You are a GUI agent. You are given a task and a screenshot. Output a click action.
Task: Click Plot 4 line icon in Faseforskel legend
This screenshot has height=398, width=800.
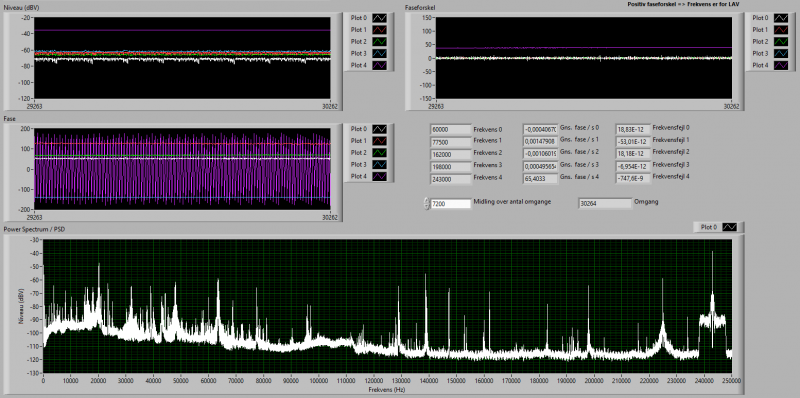pos(781,65)
